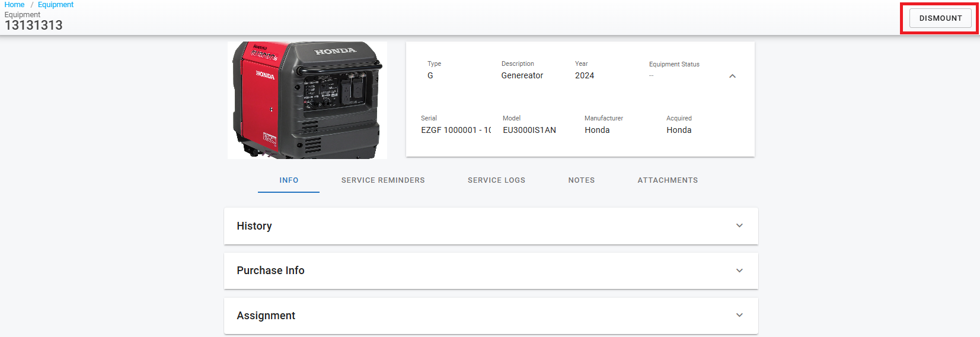Viewport: 980px width, 337px height.
Task: Click the equipment number 13131313 heading
Action: [34, 25]
